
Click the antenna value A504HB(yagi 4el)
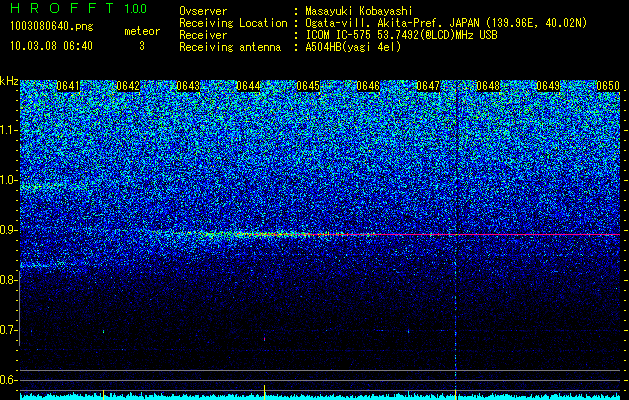(x=353, y=47)
